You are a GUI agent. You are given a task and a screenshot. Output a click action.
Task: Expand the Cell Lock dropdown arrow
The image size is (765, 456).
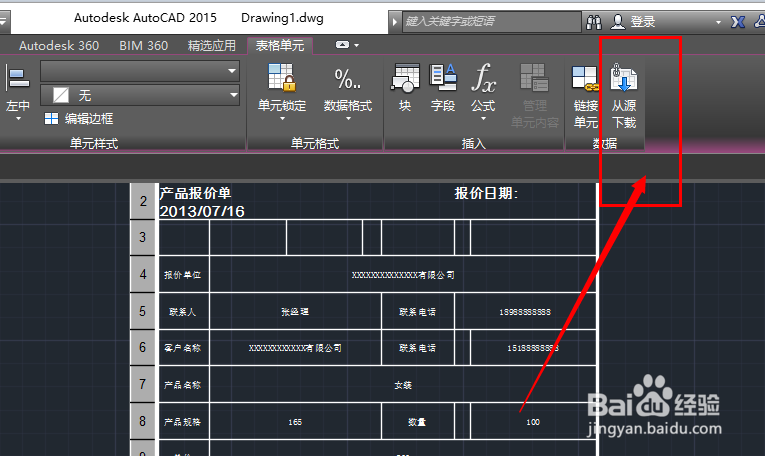282,119
